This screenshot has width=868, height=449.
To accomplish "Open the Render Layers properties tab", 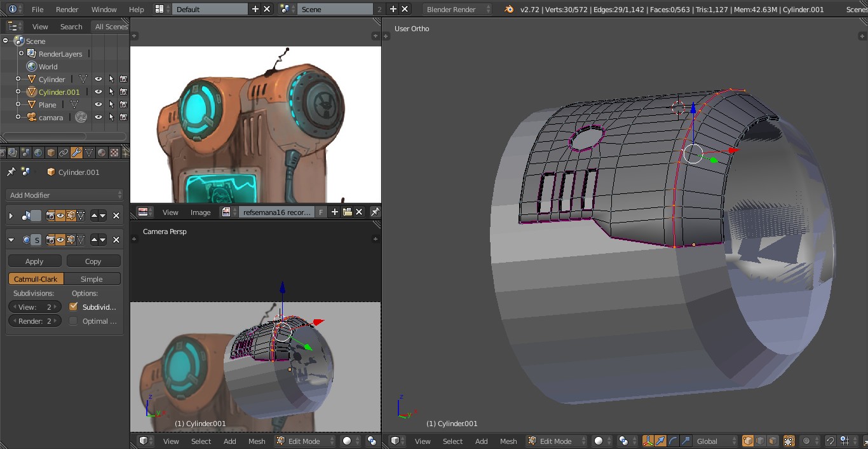I will point(13,153).
